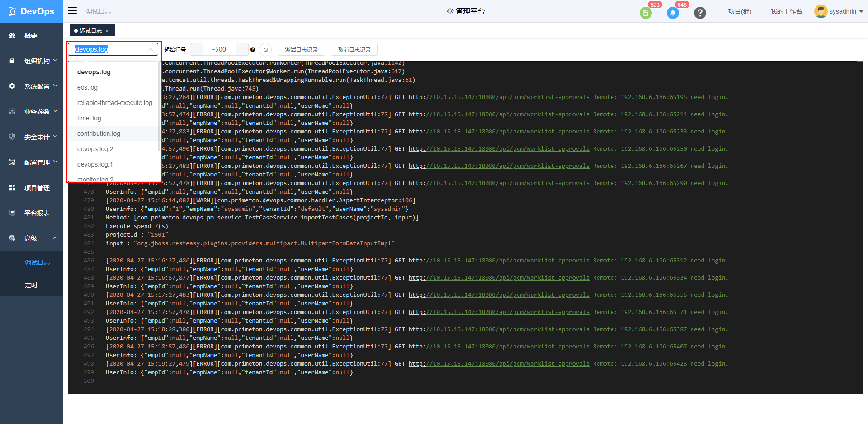Open the sysadmin user dropdown arrow

(861, 12)
